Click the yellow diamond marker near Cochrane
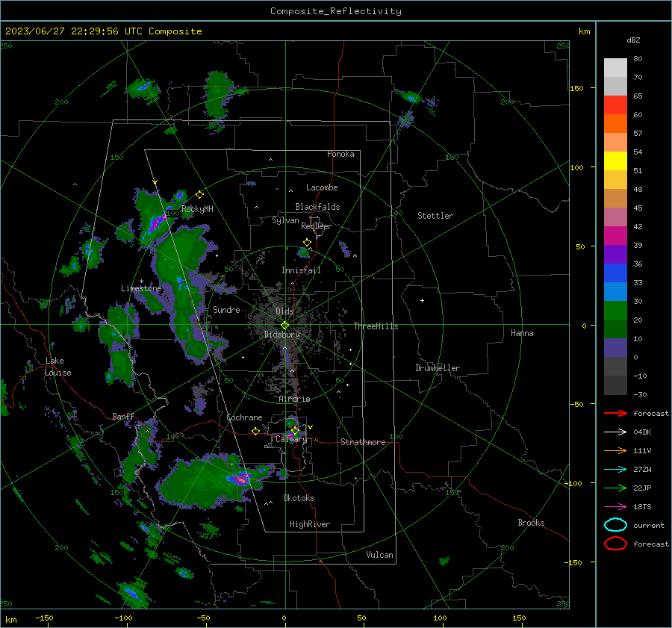672x628 pixels. (x=255, y=432)
